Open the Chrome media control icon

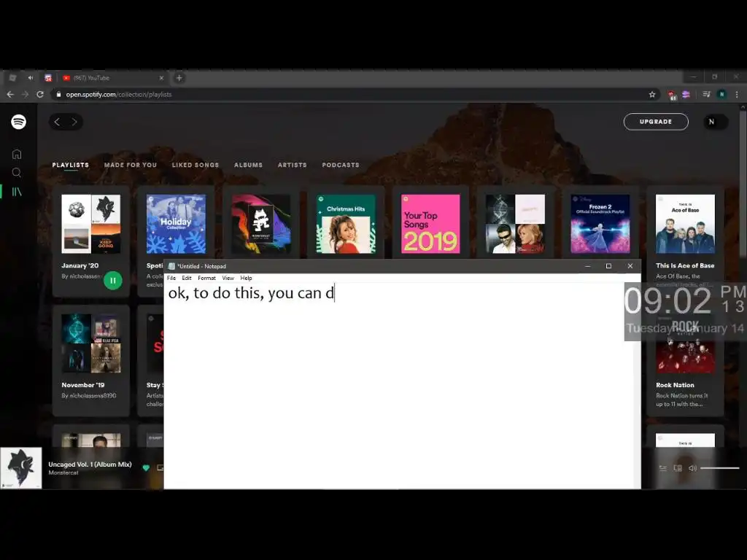706,94
